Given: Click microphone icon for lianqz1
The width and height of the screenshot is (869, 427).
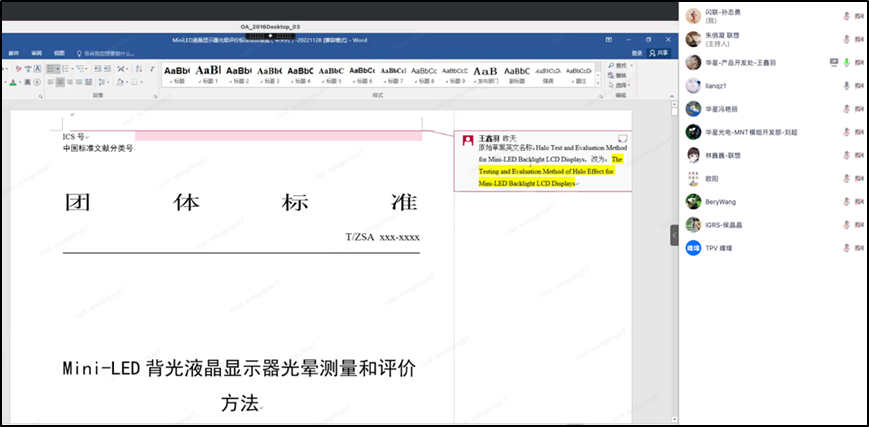Looking at the screenshot, I should point(846,86).
